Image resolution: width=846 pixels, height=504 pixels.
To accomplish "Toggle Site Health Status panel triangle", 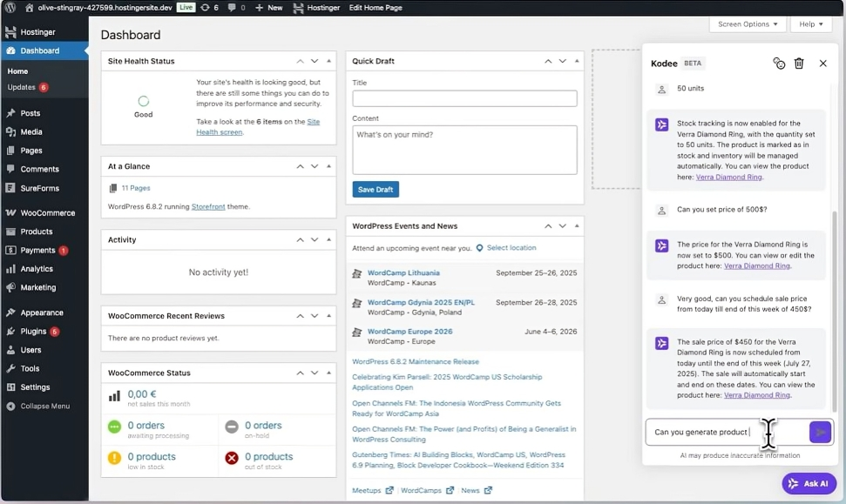I will point(328,61).
